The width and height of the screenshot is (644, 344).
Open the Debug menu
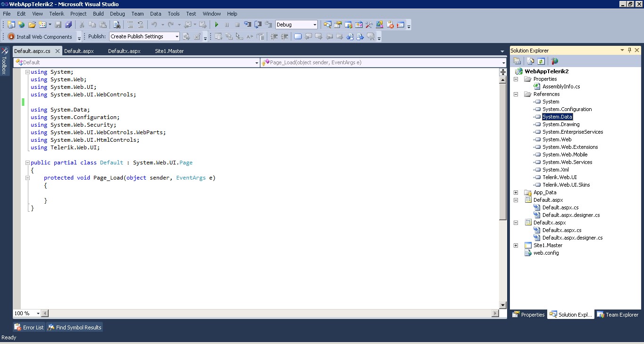118,14
